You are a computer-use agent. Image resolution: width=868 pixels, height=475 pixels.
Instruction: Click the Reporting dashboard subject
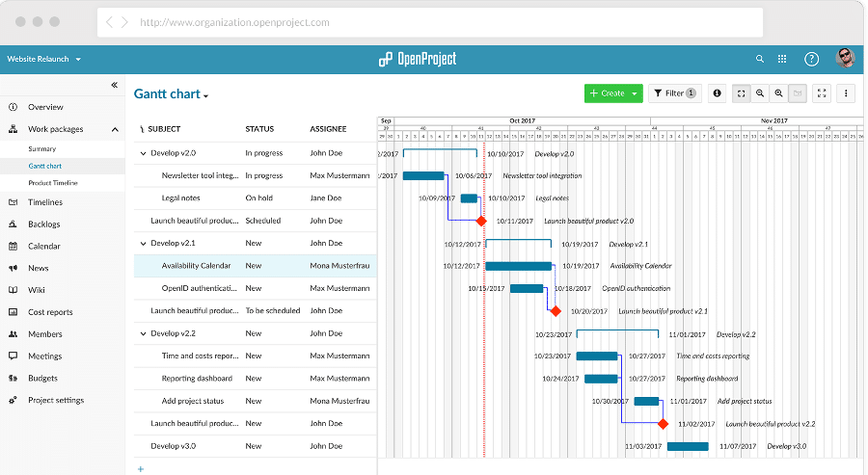197,379
